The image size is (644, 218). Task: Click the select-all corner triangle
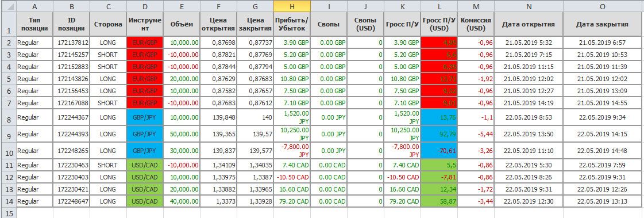coord(8,6)
